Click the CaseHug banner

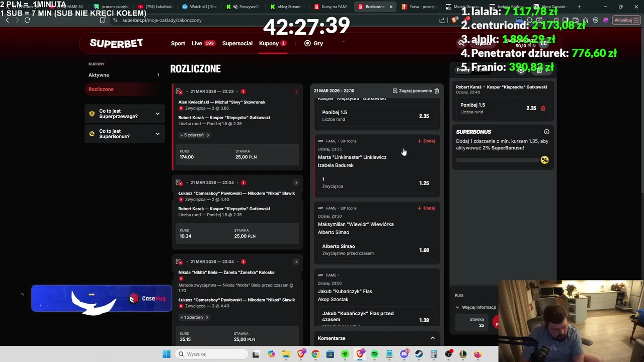(102, 299)
